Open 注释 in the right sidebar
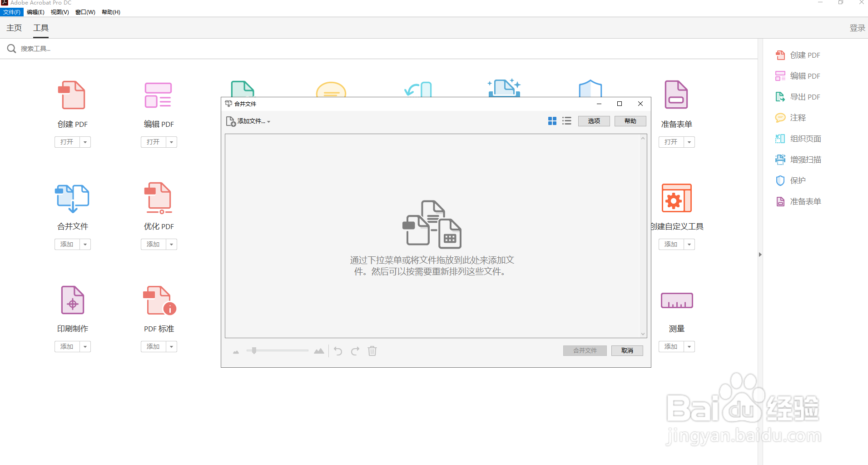Image resolution: width=868 pixels, height=465 pixels. pyautogui.click(x=790, y=118)
